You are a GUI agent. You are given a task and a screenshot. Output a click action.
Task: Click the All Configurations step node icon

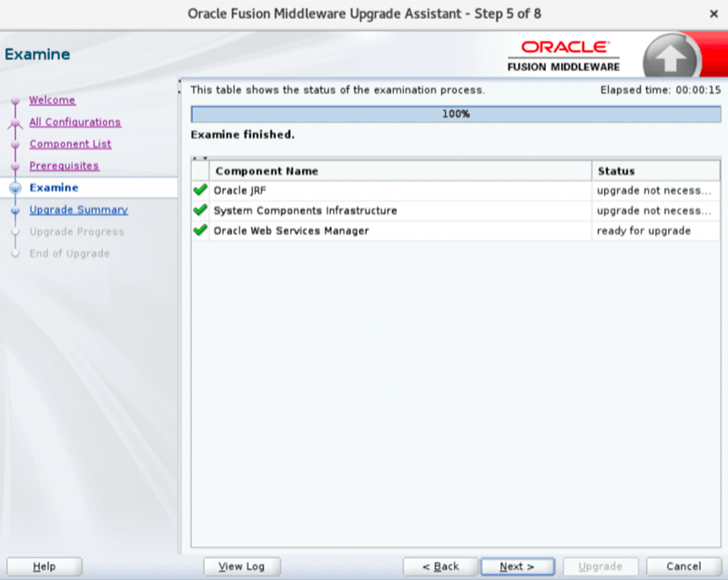tap(15, 123)
